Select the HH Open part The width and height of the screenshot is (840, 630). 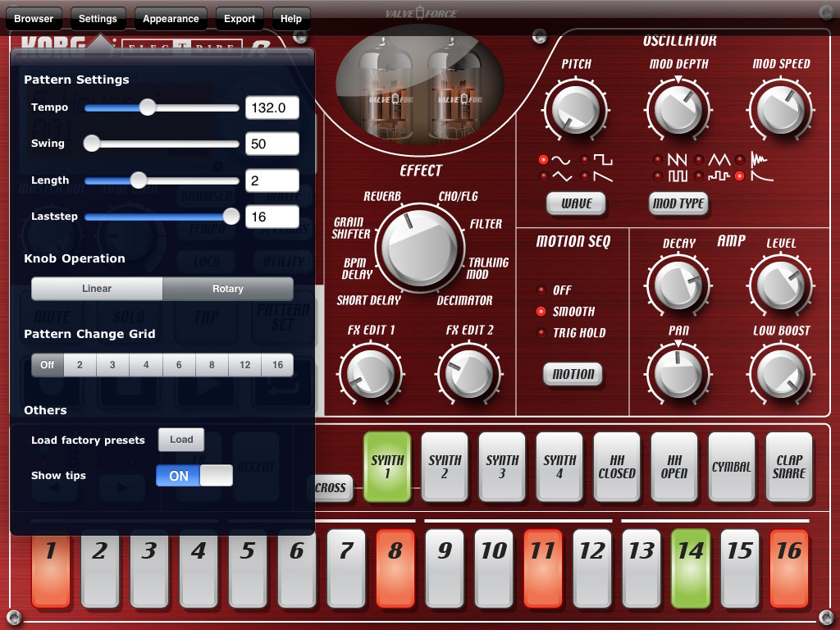coord(674,467)
